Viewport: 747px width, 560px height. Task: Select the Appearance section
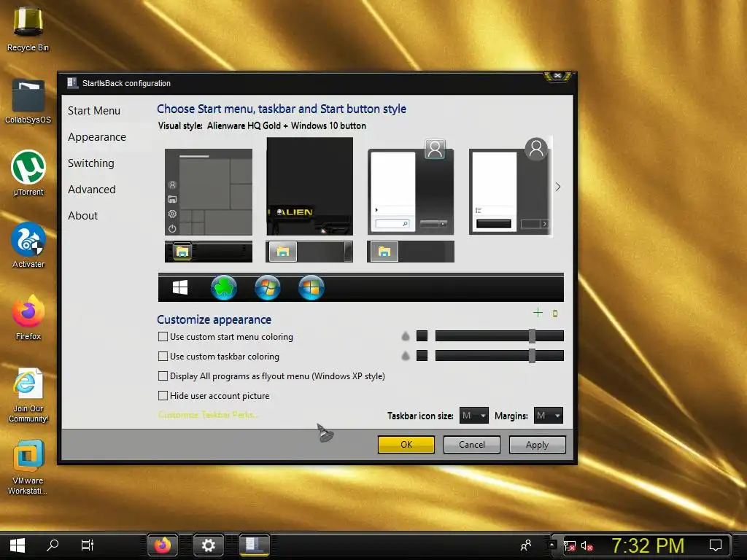pyautogui.click(x=97, y=137)
